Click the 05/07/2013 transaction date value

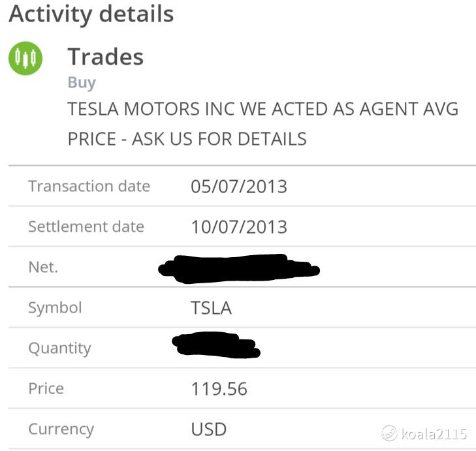pos(239,187)
